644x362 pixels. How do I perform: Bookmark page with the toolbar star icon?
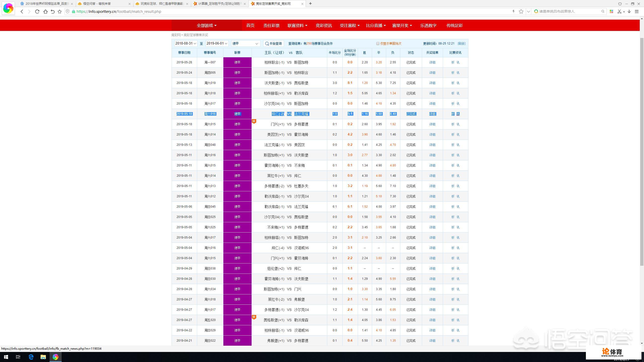point(60,12)
